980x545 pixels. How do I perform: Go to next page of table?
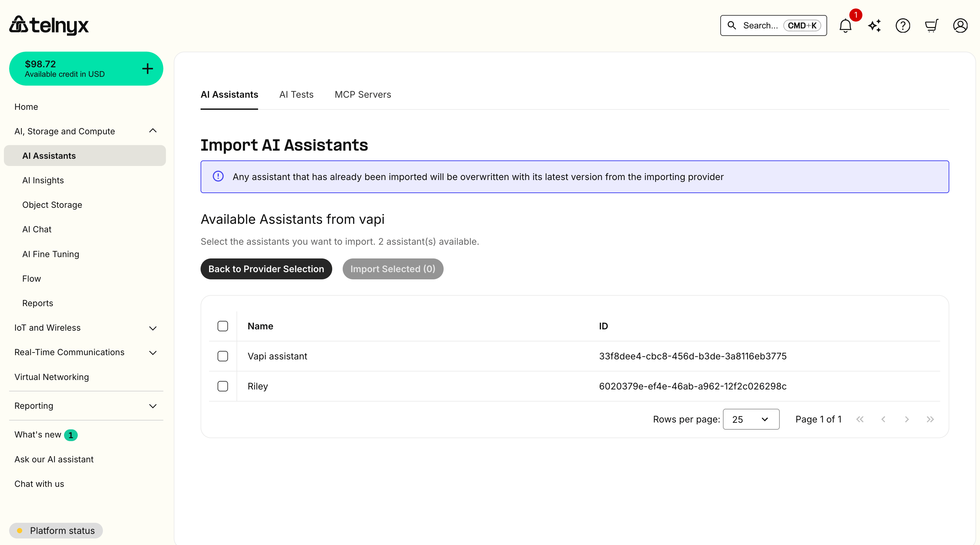(x=906, y=419)
